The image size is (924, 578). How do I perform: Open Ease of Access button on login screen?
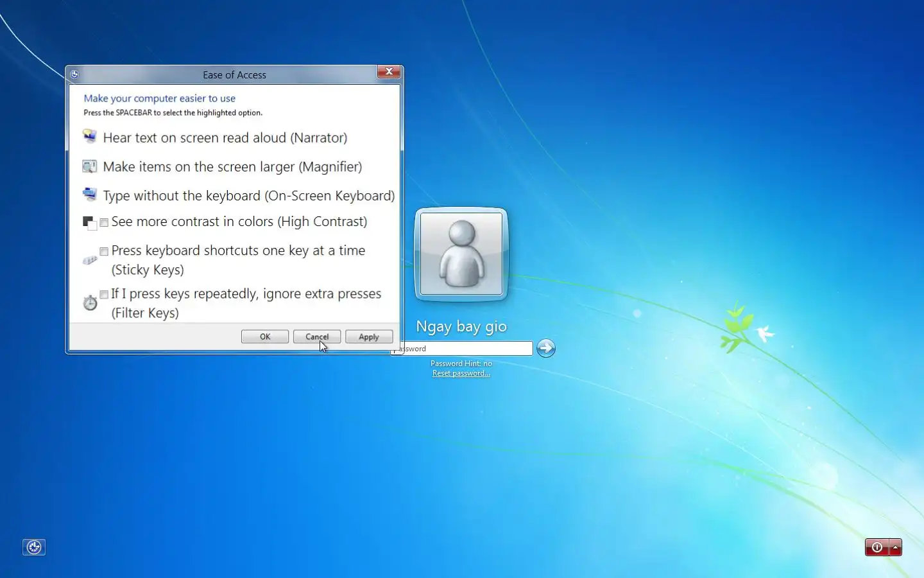(x=34, y=547)
